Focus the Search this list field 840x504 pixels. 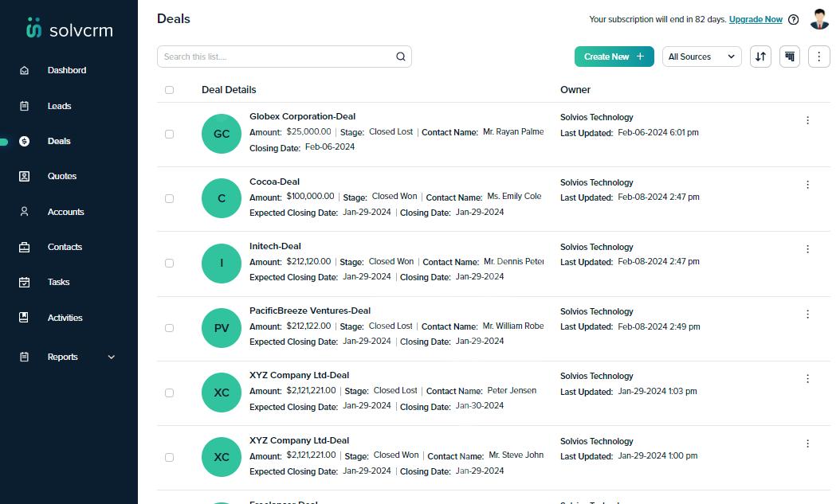(285, 57)
